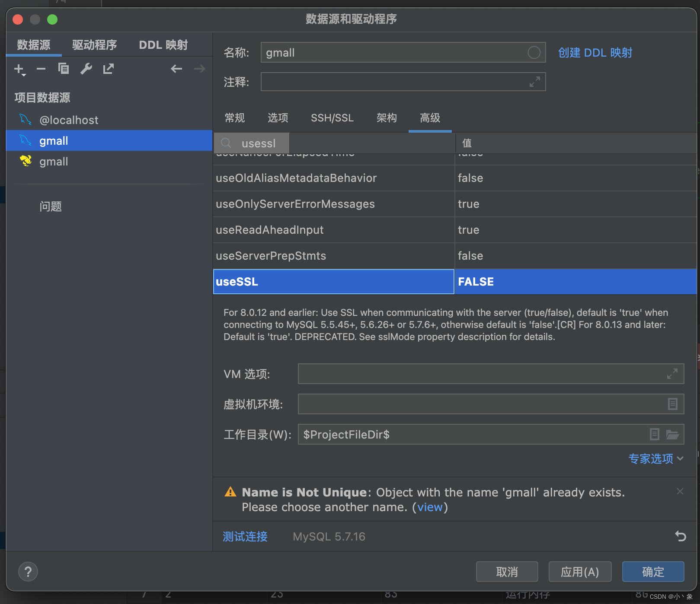The height and width of the screenshot is (604, 700).
Task: Navigate back using the left arrow icon
Action: pos(176,69)
